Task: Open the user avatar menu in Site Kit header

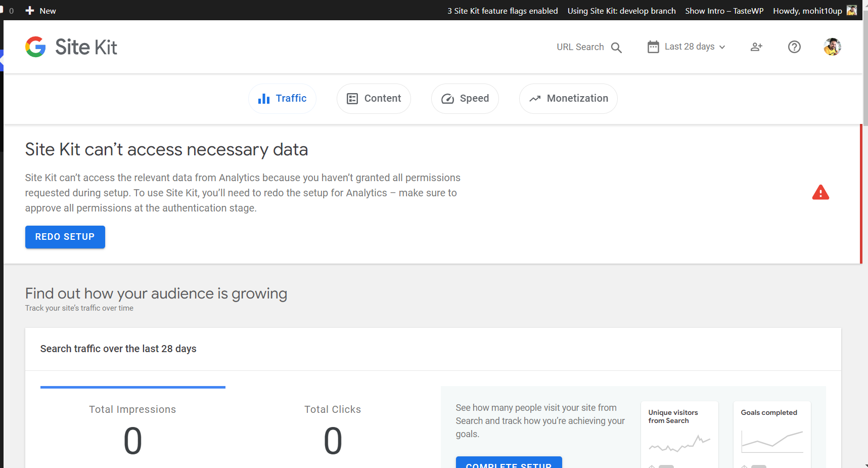Action: [x=832, y=47]
